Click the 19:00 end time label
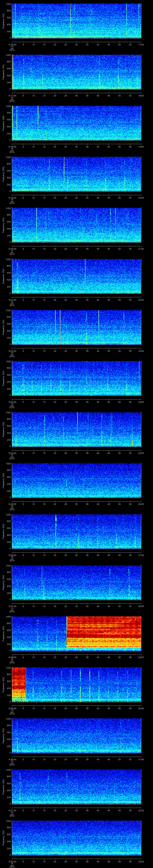This screenshot has width=153, height=868. pos(141,147)
